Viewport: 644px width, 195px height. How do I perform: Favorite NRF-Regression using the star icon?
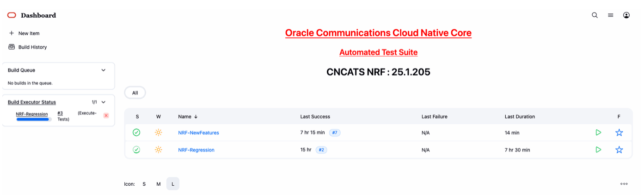pos(619,150)
